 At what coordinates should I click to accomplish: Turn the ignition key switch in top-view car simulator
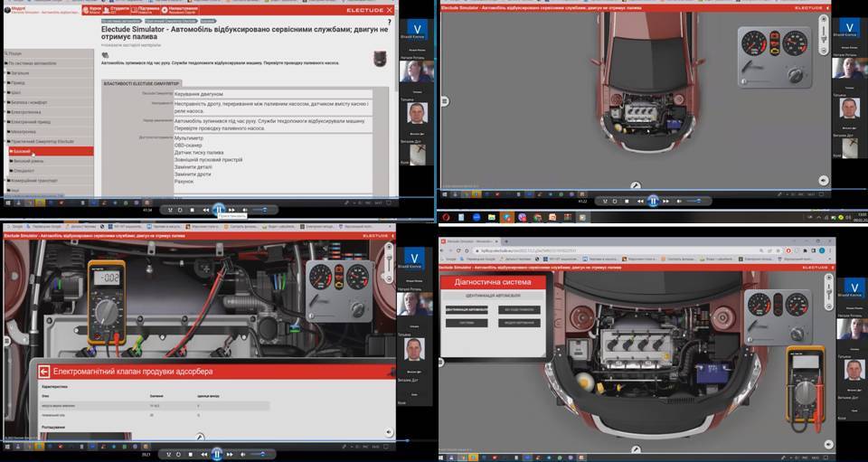795,73
